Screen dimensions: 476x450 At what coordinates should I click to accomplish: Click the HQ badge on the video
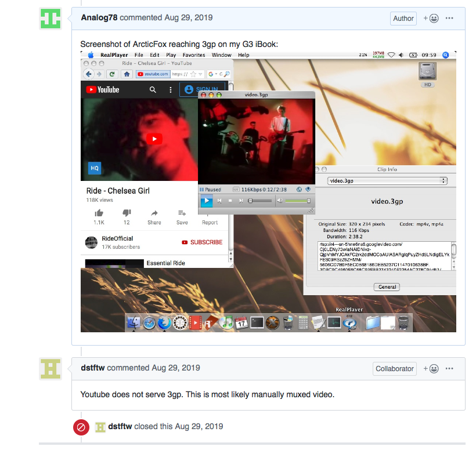pos(95,168)
